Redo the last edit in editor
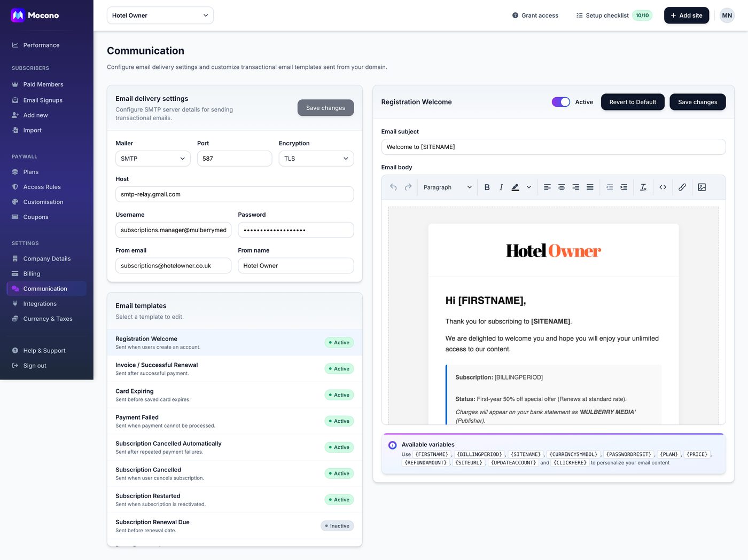This screenshot has height=560, width=748. [x=408, y=187]
